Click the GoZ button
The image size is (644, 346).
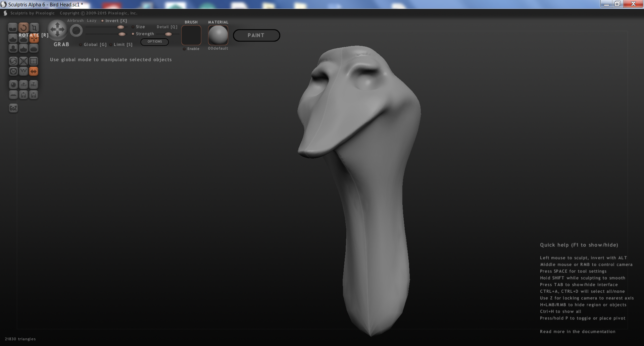click(x=13, y=108)
